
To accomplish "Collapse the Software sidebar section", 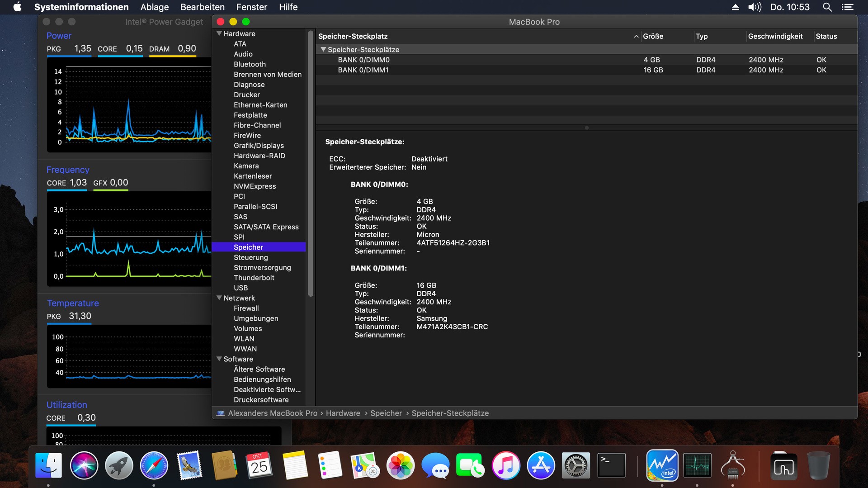I will pos(219,359).
